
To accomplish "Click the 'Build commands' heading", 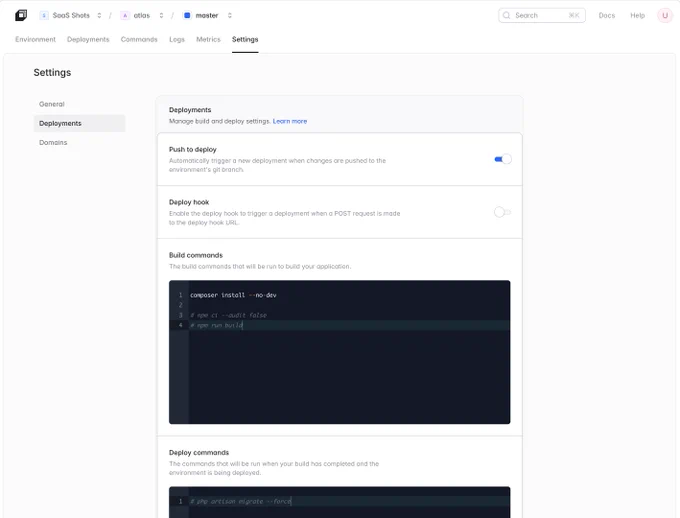I will [x=196, y=256].
